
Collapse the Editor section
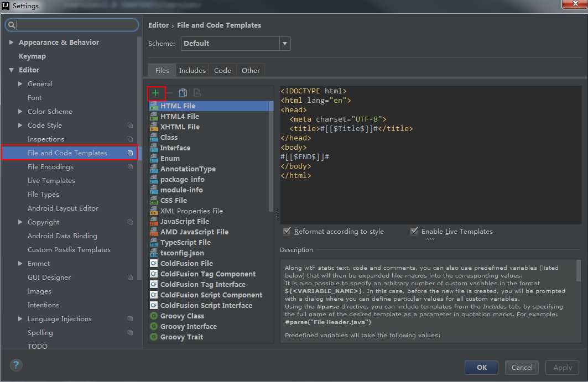11,70
